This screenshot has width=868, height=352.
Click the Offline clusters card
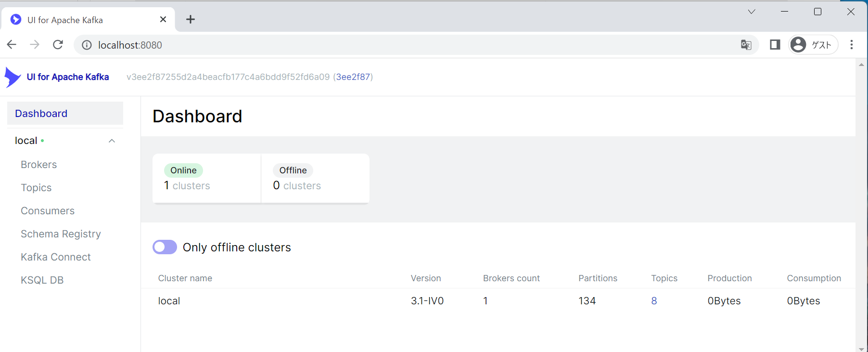coord(315,178)
